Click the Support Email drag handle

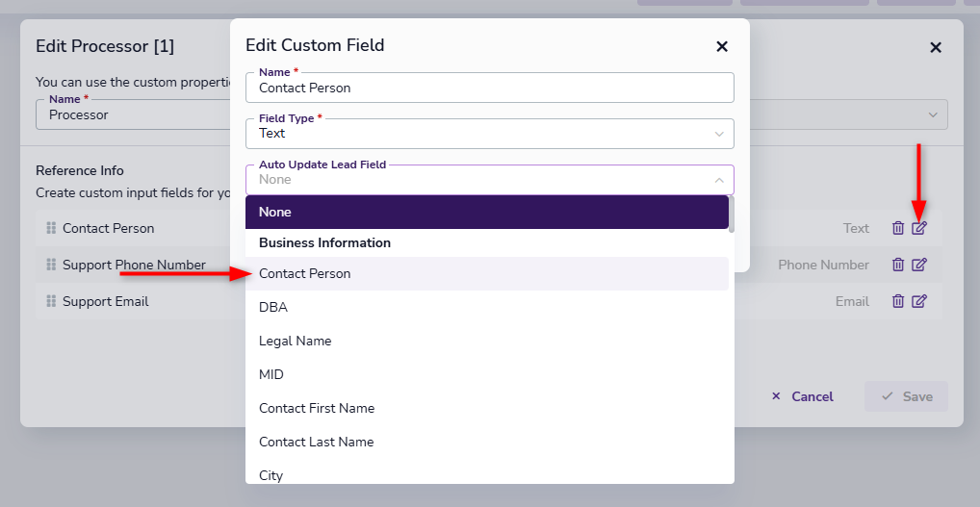[x=50, y=301]
